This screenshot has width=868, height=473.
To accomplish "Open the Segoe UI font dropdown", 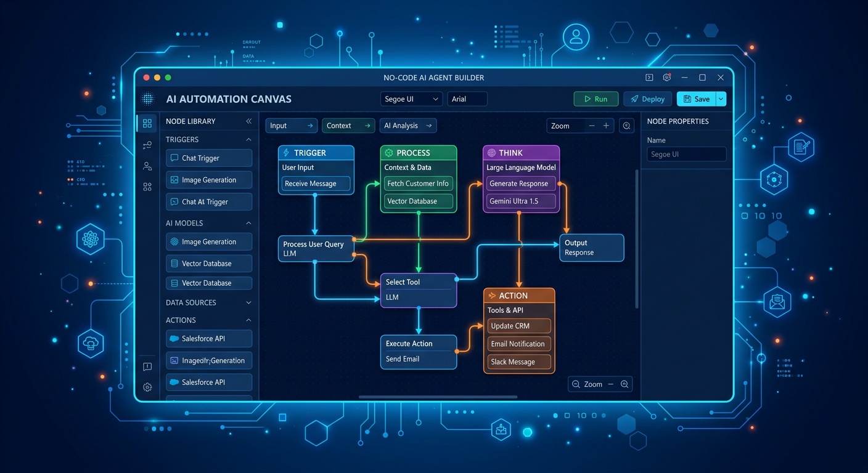I will click(x=411, y=99).
